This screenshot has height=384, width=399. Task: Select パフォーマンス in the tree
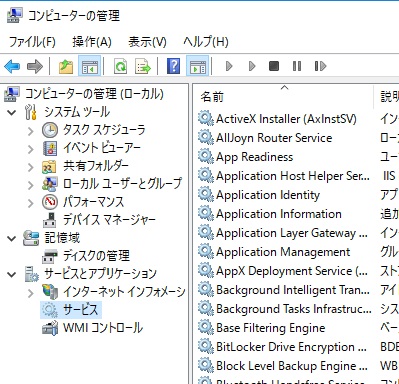[94, 202]
